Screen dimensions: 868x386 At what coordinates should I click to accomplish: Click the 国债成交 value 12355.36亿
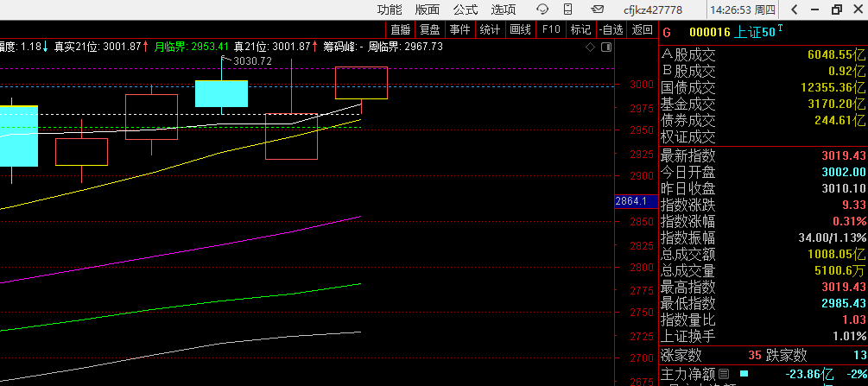pyautogui.click(x=833, y=87)
